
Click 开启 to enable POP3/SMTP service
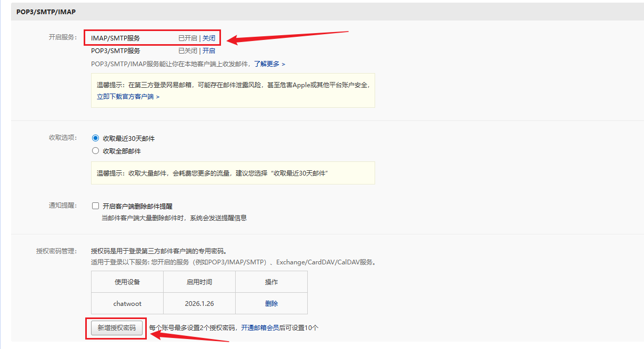(x=209, y=51)
